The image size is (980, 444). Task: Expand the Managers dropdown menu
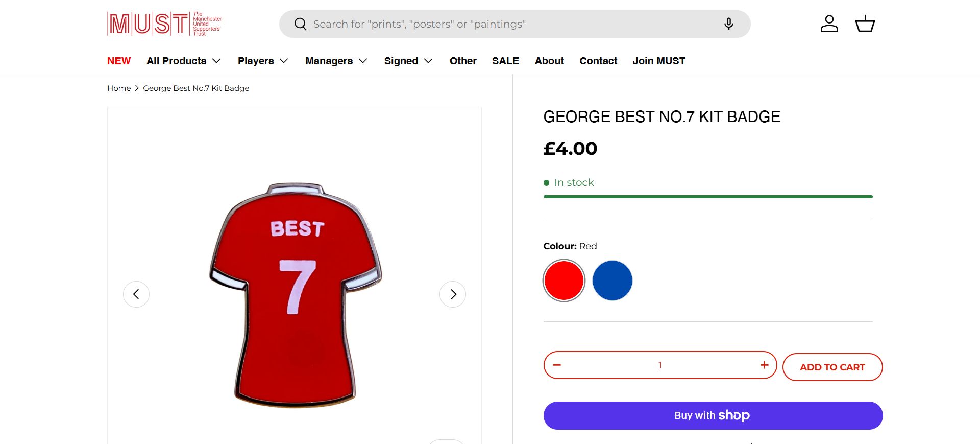pos(336,61)
